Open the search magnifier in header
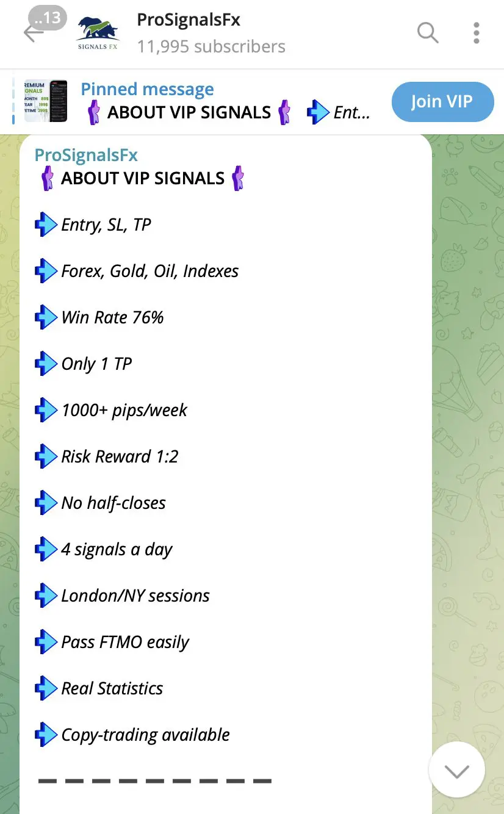The width and height of the screenshot is (504, 814). (428, 32)
